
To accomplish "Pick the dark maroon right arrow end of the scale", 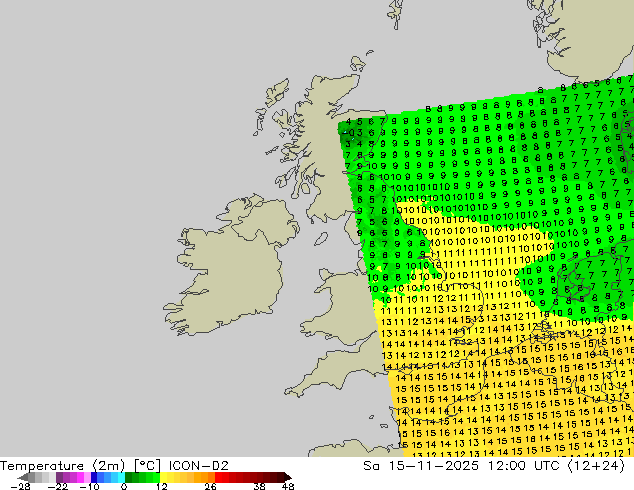I will point(288,477).
